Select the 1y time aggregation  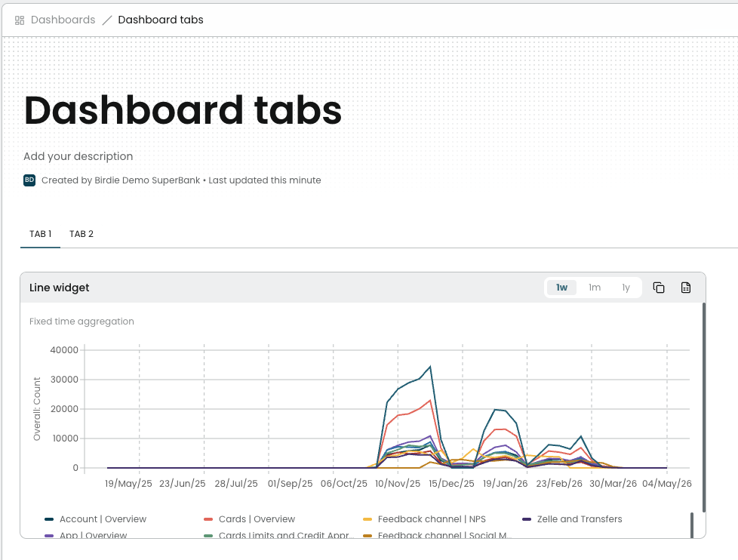point(626,288)
